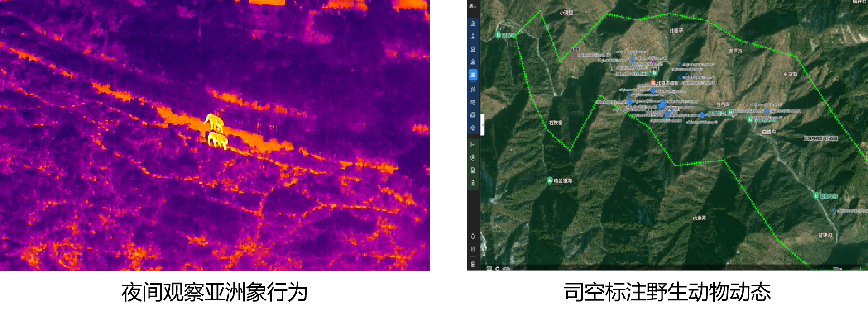Click the exit icon at sidebar bottom
868x313 pixels.
click(473, 265)
